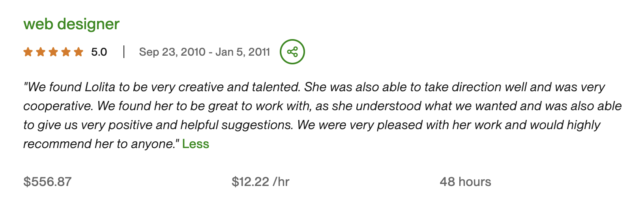Click the third orange rating star
Image resolution: width=644 pixels, height=214 pixels.
[x=53, y=52]
